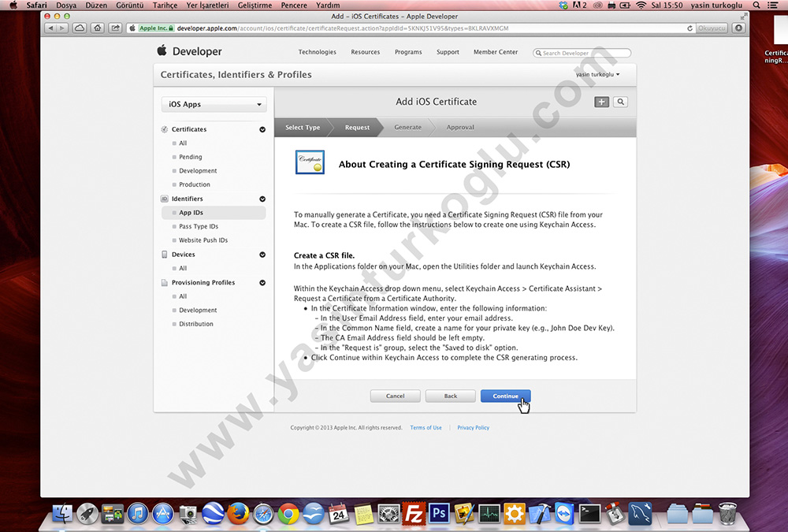Select Pending under Certificates
This screenshot has width=788, height=532.
[x=191, y=157]
